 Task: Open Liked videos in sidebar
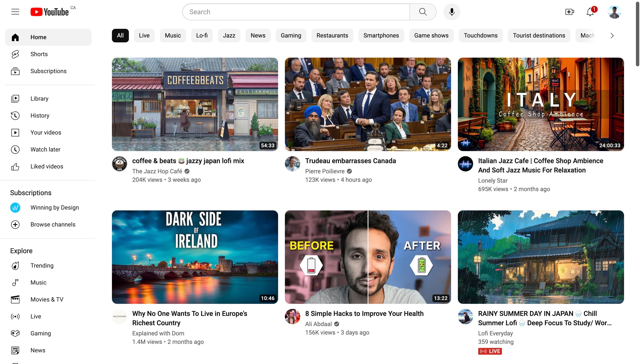coord(48,167)
